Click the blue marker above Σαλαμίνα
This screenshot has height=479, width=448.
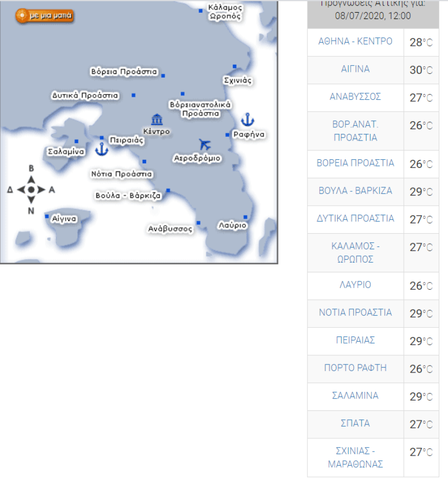tap(76, 142)
